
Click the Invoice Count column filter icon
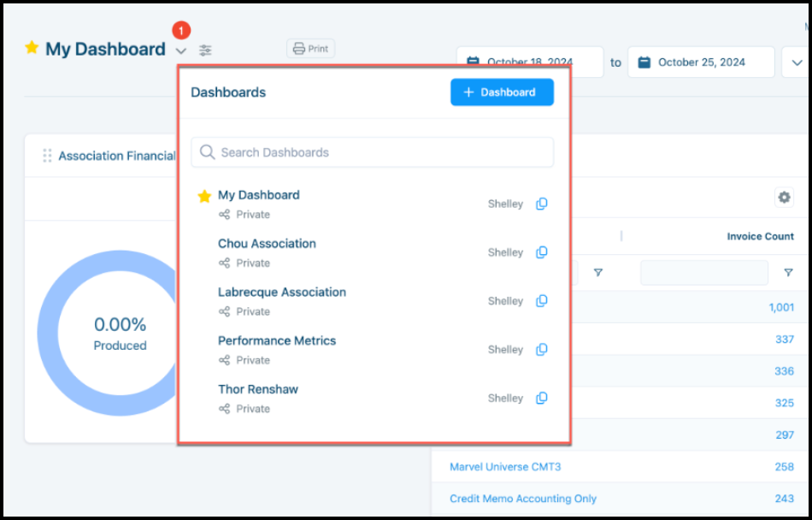click(788, 273)
